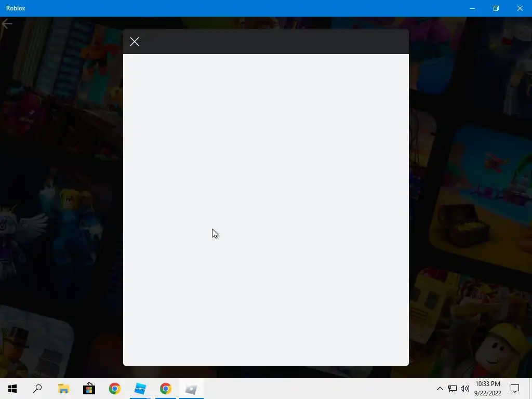The width and height of the screenshot is (532, 399).
Task: Minimize the Roblox window
Action: [x=472, y=8]
